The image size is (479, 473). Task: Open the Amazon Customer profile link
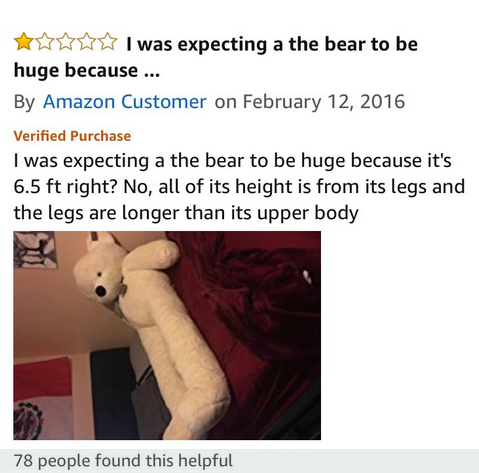pyautogui.click(x=124, y=101)
